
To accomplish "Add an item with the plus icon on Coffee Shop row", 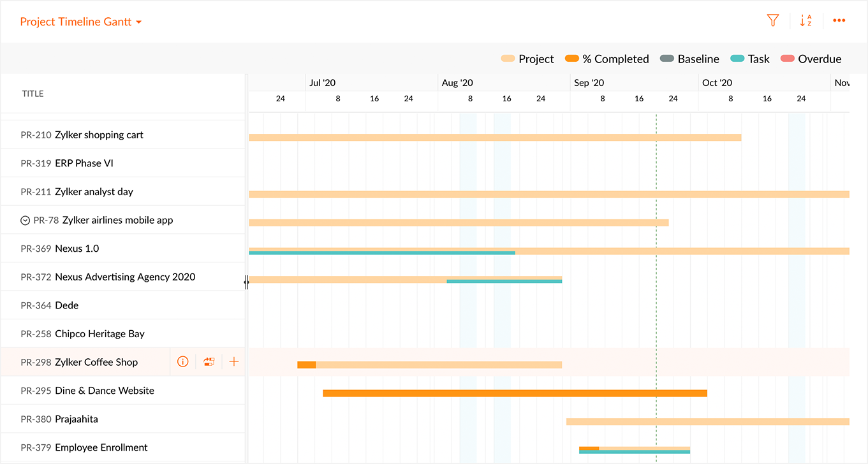I will [233, 361].
